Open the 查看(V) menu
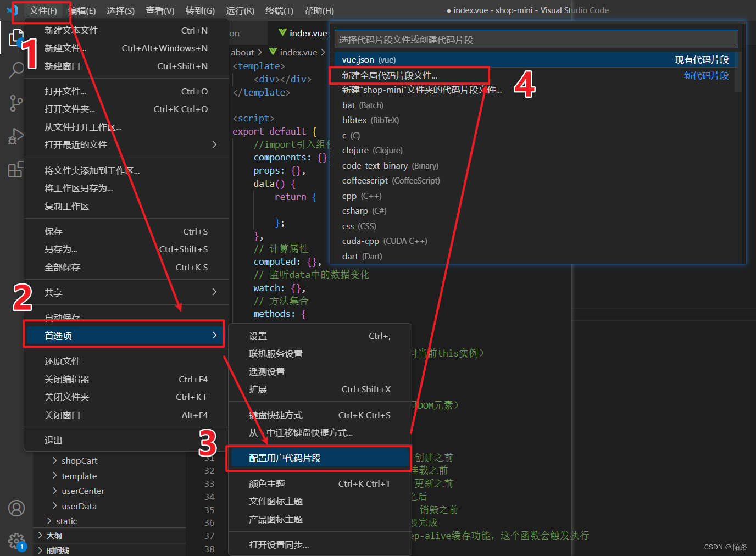Image resolution: width=756 pixels, height=556 pixels. (x=160, y=11)
